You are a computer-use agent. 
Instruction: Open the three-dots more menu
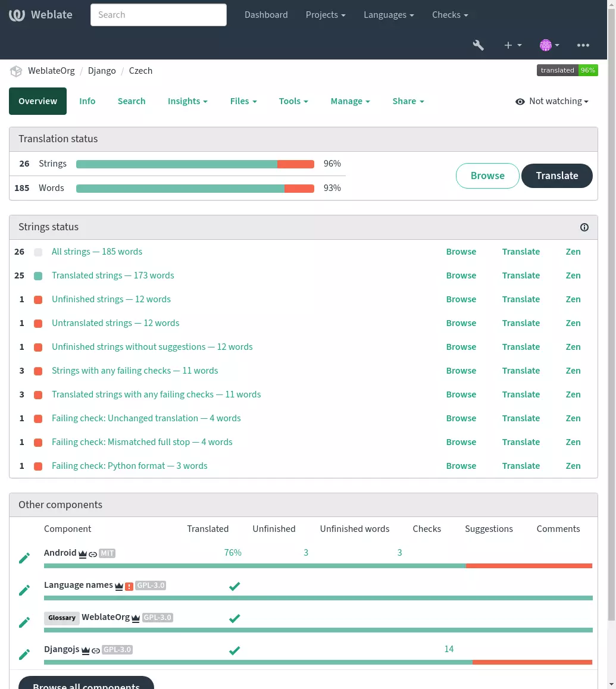pyautogui.click(x=583, y=45)
